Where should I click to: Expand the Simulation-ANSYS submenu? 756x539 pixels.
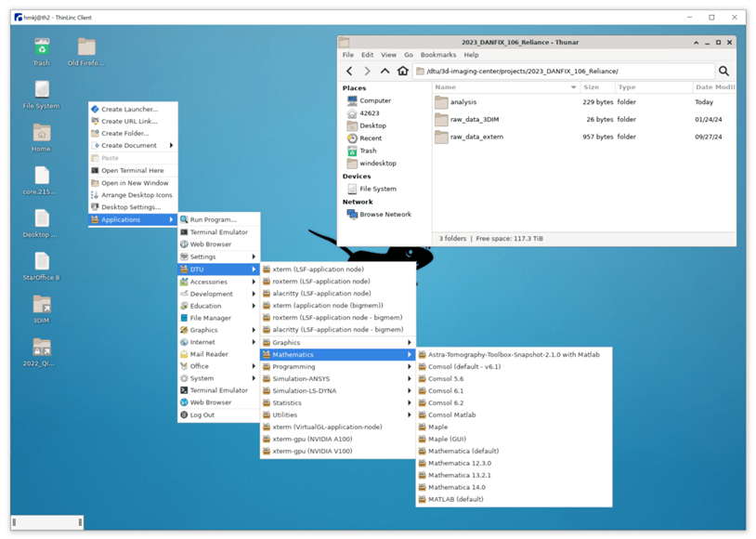tap(337, 379)
